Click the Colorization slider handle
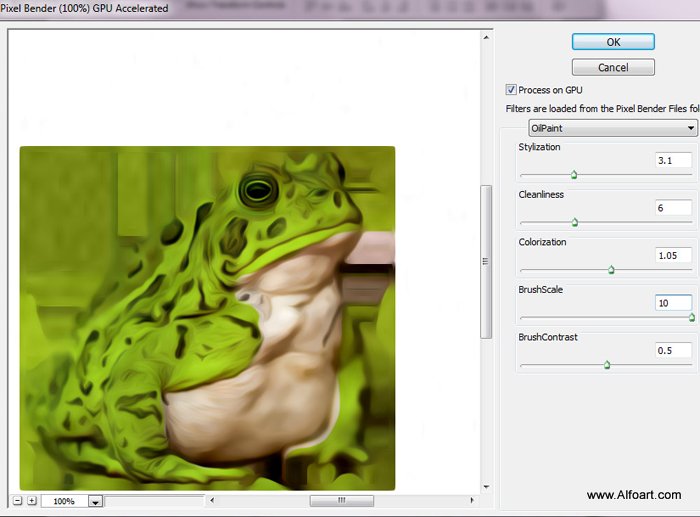This screenshot has width=700, height=517. [x=611, y=270]
